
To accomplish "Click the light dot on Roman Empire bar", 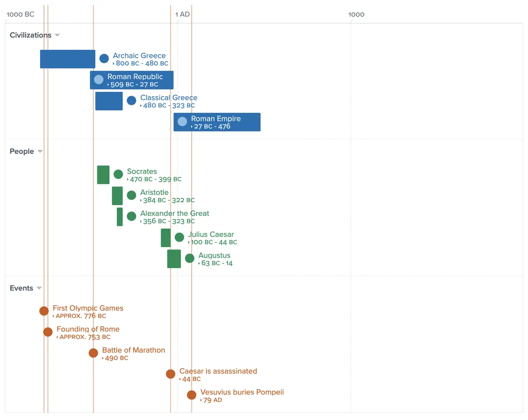I will click(x=182, y=122).
